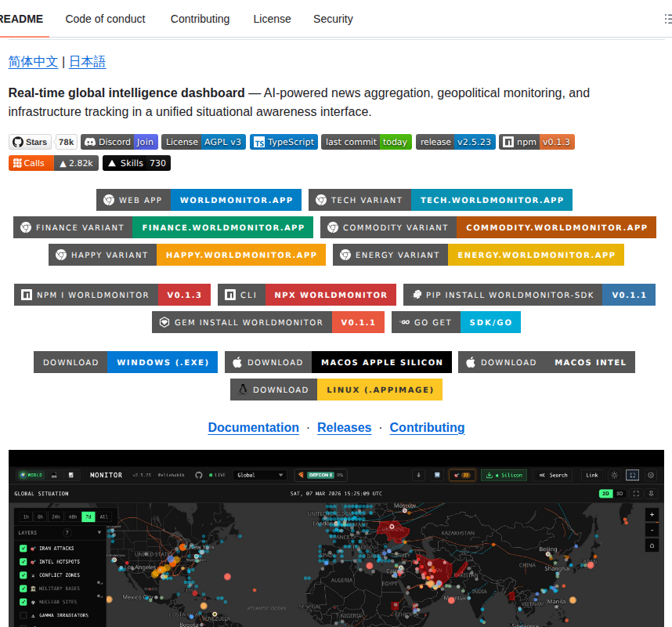The image size is (672, 627).
Task: Click the orange Calls 2.82k badge
Action: click(53, 163)
